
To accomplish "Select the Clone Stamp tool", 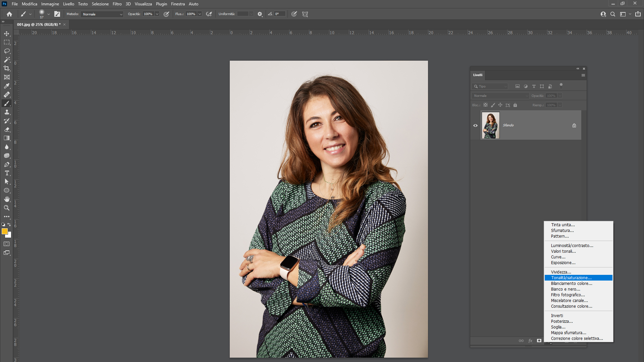I will 7,112.
